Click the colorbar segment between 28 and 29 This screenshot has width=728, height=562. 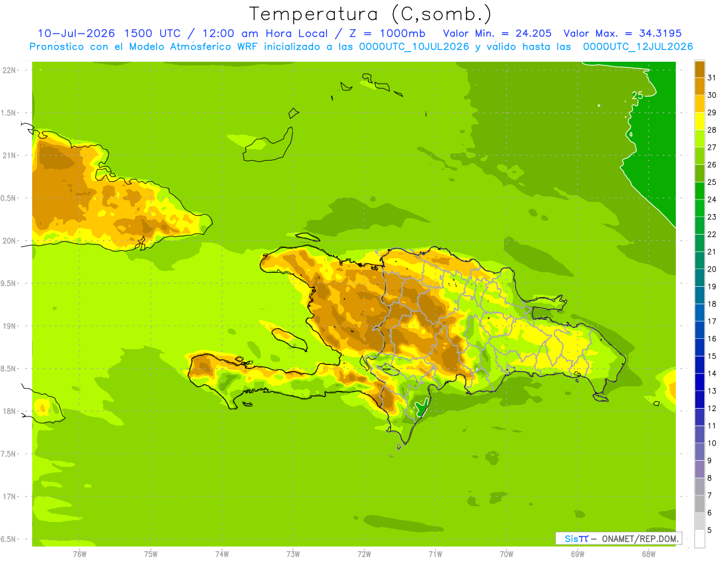pos(699,121)
